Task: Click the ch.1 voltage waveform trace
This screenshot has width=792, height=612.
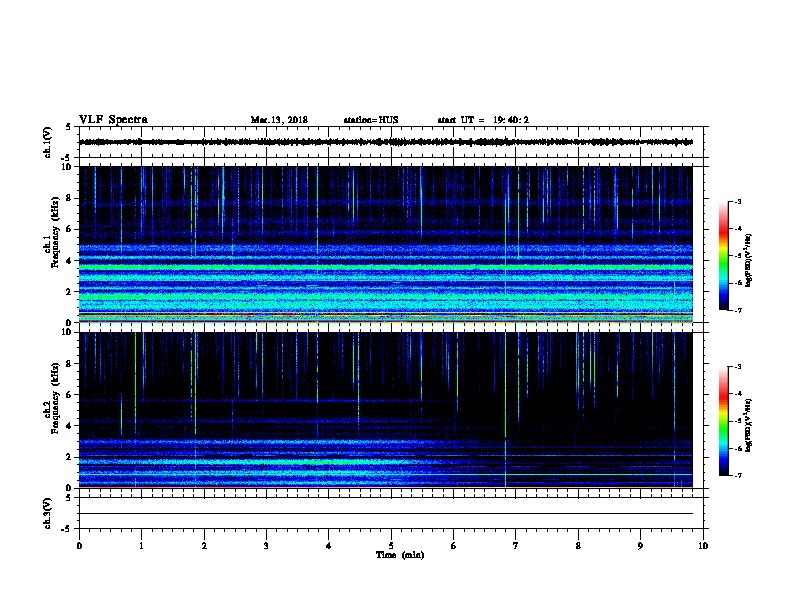Action: [x=385, y=142]
